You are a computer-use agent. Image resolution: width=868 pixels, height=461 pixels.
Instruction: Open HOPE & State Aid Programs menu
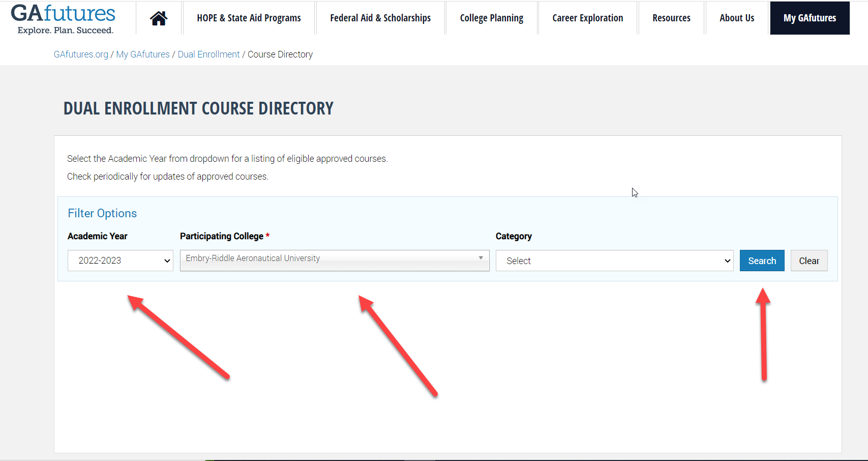click(249, 18)
